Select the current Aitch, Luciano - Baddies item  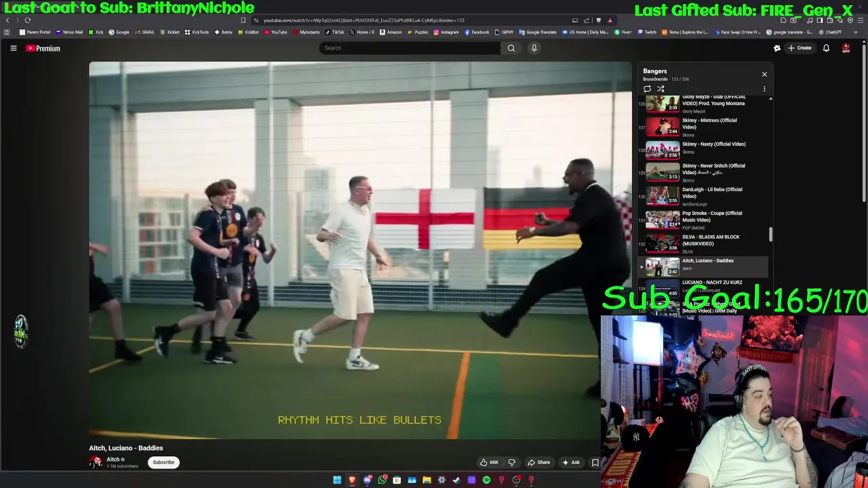point(703,266)
